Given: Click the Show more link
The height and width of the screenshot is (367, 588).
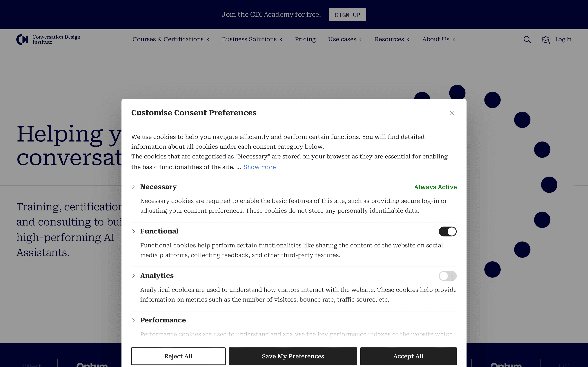Looking at the screenshot, I should [259, 167].
